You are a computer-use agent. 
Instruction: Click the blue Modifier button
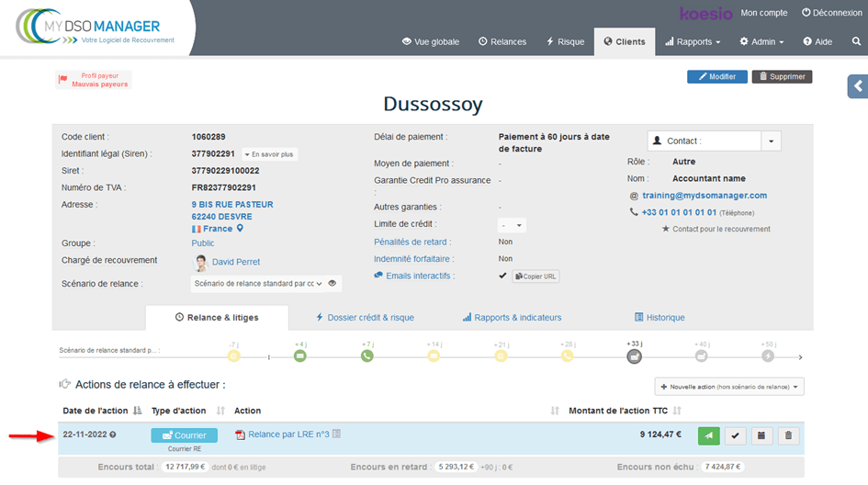coord(716,76)
